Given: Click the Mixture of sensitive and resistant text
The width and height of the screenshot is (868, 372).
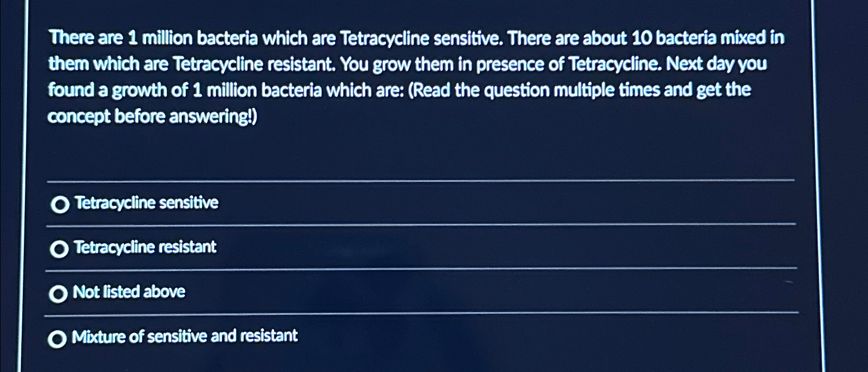Looking at the screenshot, I should coord(185,337).
